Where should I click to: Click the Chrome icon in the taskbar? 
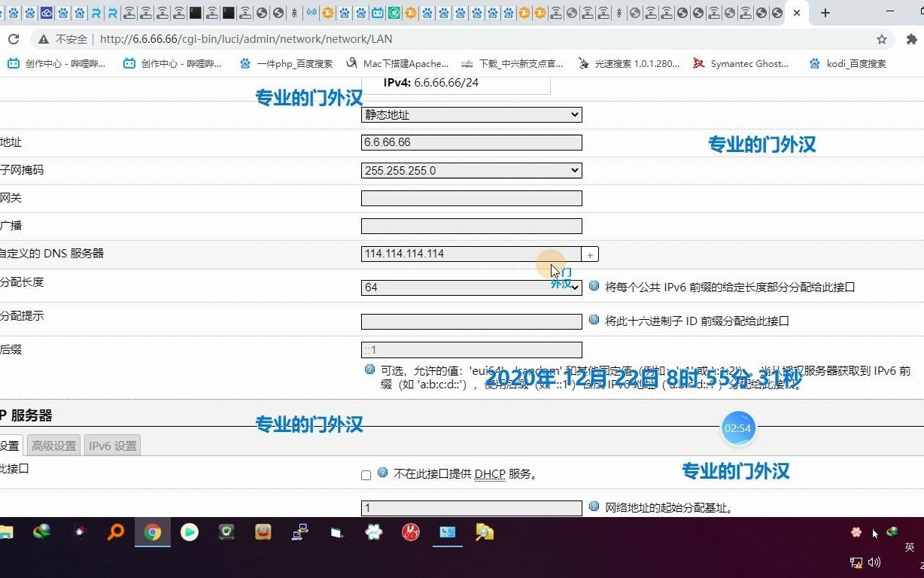[152, 532]
